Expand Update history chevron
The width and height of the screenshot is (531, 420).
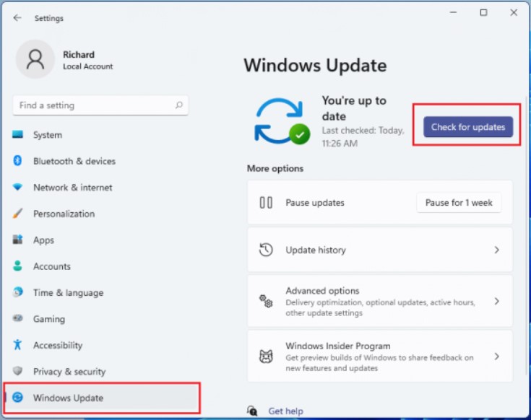[x=496, y=250]
